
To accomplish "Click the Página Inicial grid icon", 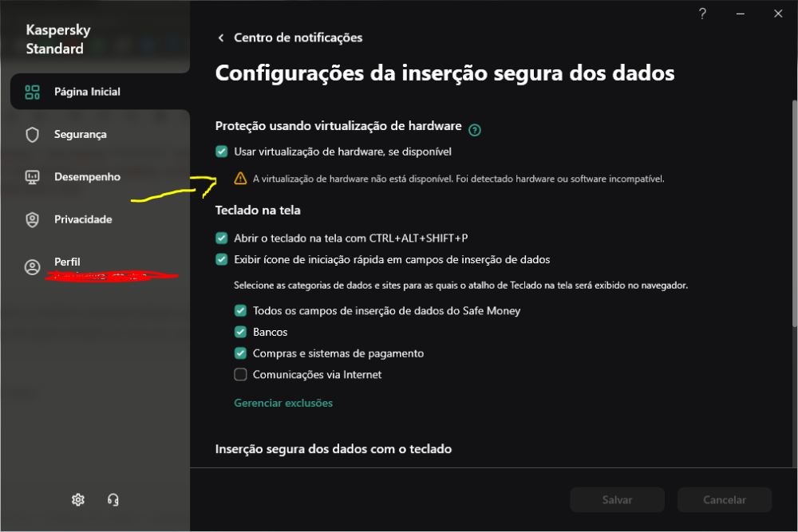I will [x=32, y=92].
